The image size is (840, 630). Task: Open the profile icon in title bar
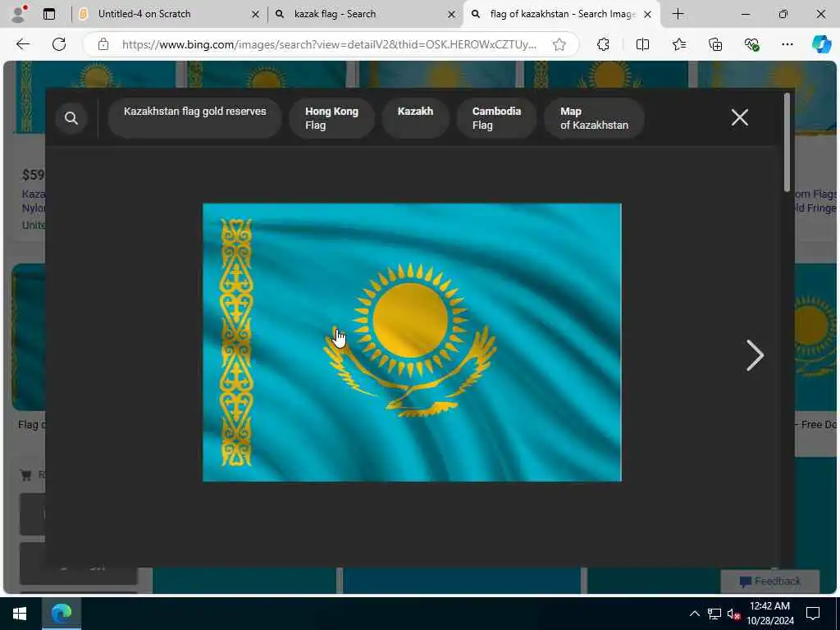19,14
